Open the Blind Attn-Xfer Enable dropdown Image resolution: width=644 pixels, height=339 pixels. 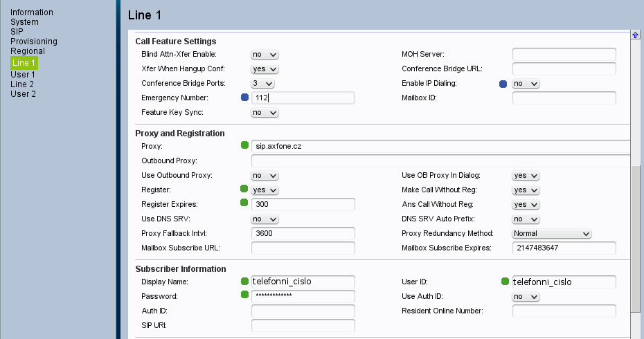[265, 55]
